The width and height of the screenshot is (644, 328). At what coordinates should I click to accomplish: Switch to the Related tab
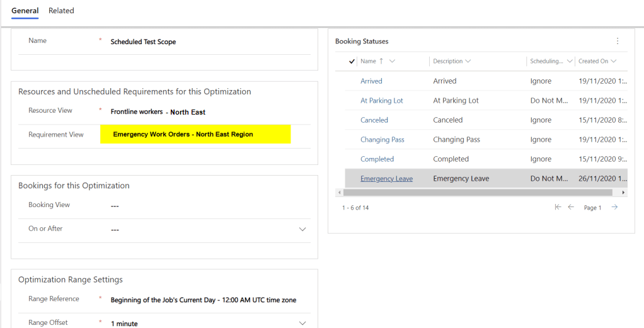(61, 11)
